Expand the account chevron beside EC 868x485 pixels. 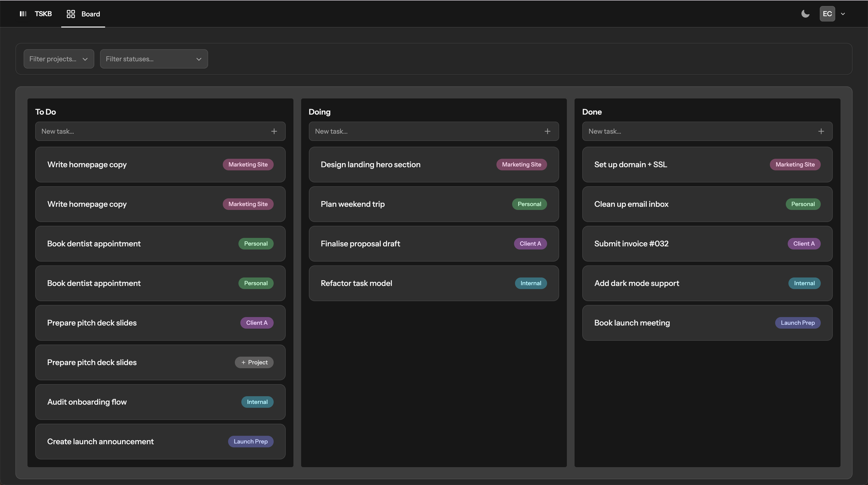coord(843,14)
